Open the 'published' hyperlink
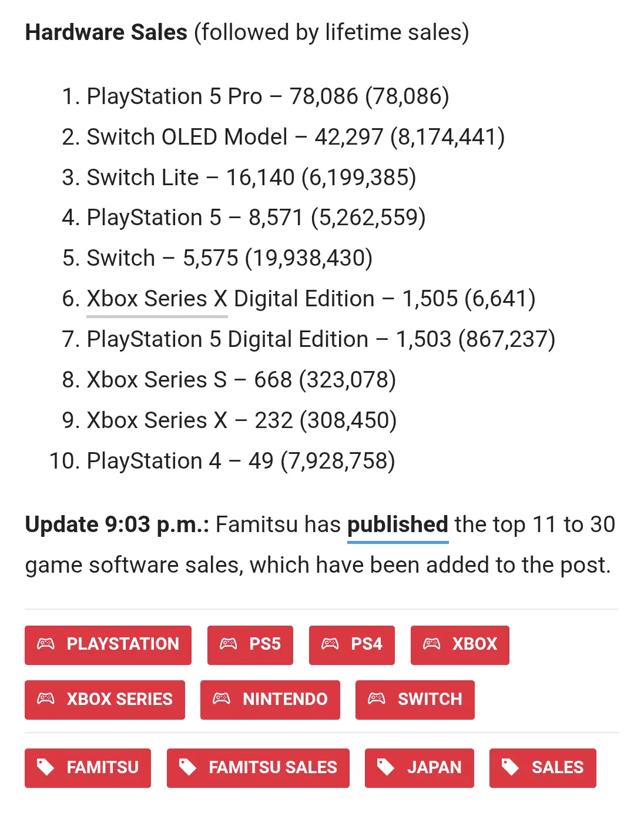Screen dimensions: 644x822 point(398,524)
